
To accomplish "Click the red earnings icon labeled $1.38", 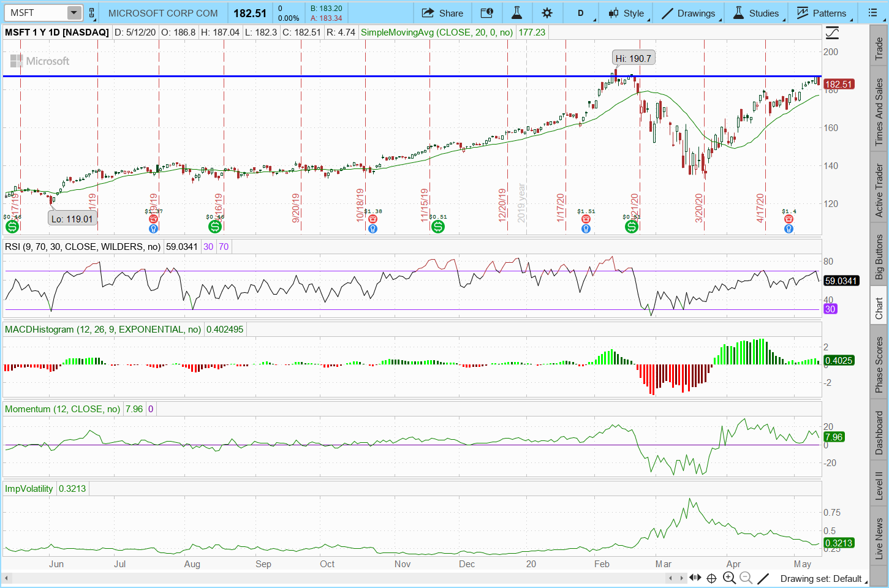I will click(x=373, y=219).
